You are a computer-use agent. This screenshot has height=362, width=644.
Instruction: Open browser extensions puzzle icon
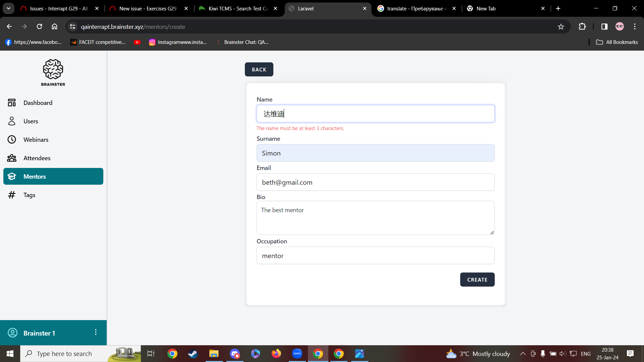[582, 27]
